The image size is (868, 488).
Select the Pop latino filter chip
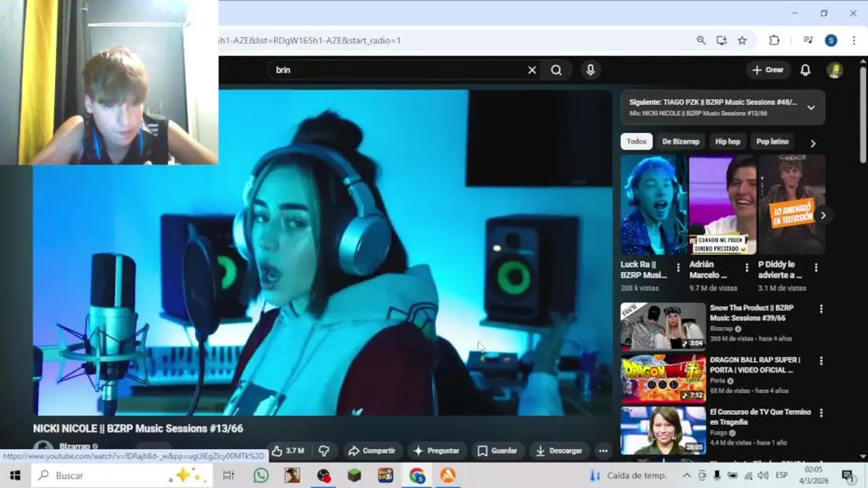tap(772, 142)
